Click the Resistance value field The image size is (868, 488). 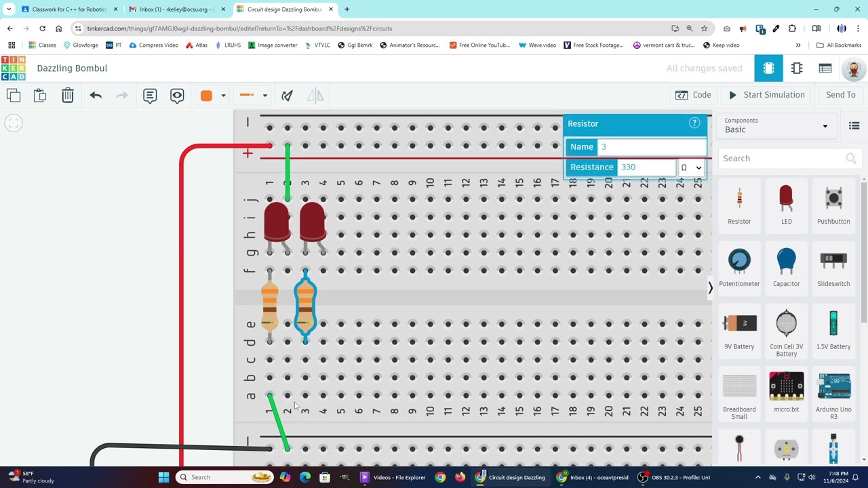click(x=646, y=167)
